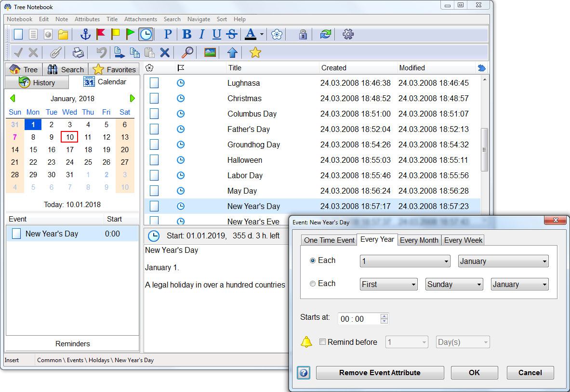This screenshot has height=392, width=570.
Task: Open the remind amount dropdown showing 1
Action: tap(407, 342)
